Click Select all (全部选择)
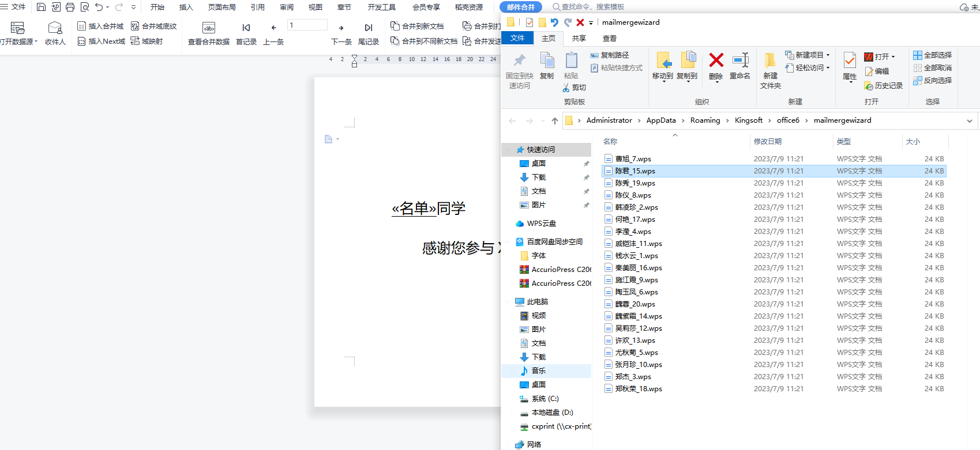This screenshot has height=450, width=980. (933, 55)
